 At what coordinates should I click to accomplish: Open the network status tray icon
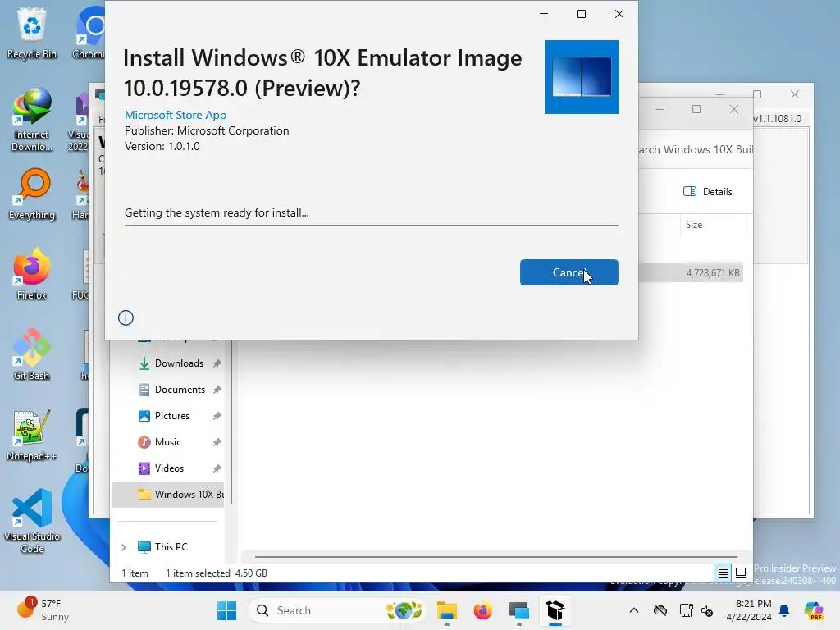click(686, 610)
